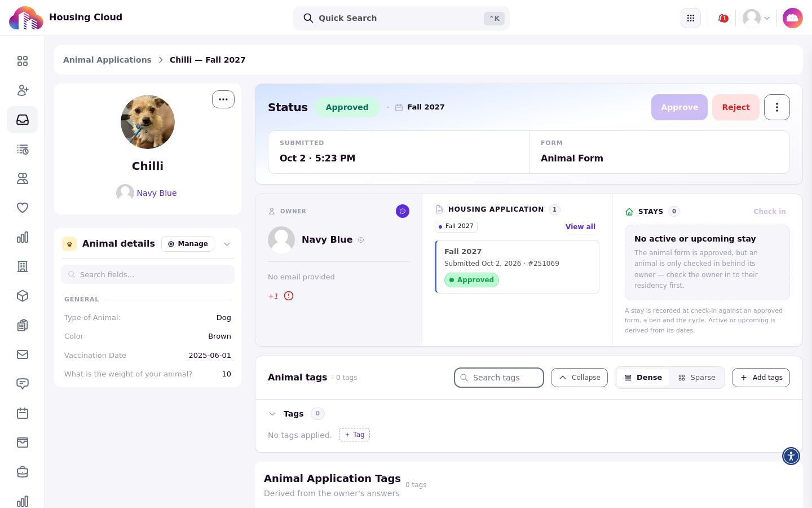
Task: Open the briefcase sidebar icon
Action: [x=23, y=472]
